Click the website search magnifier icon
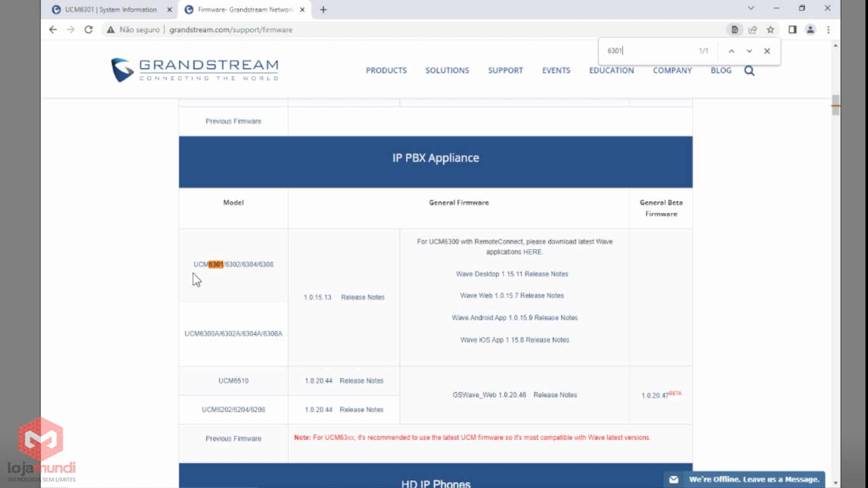Image resolution: width=868 pixels, height=488 pixels. click(x=749, y=71)
